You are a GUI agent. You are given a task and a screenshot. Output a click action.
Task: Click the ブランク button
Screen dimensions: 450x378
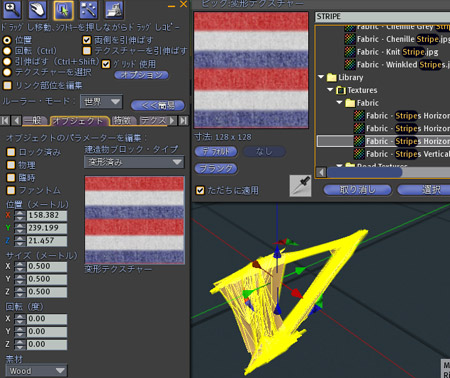[x=216, y=168]
